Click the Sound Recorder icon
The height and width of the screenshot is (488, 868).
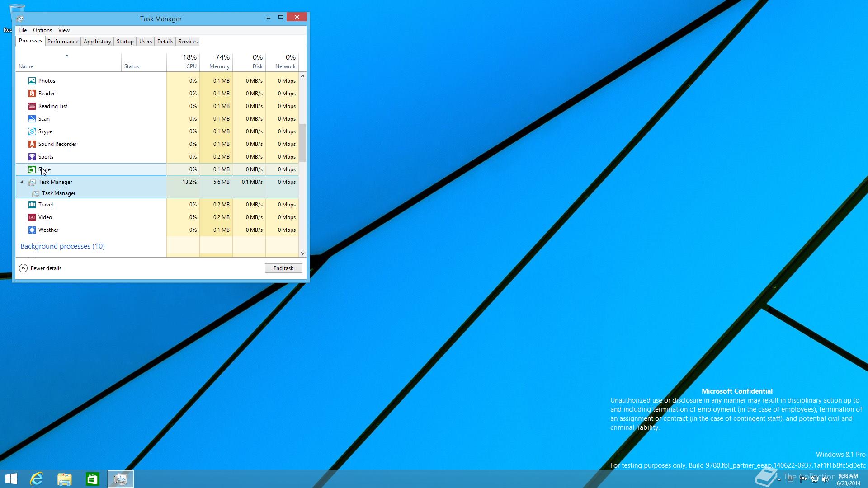(32, 144)
